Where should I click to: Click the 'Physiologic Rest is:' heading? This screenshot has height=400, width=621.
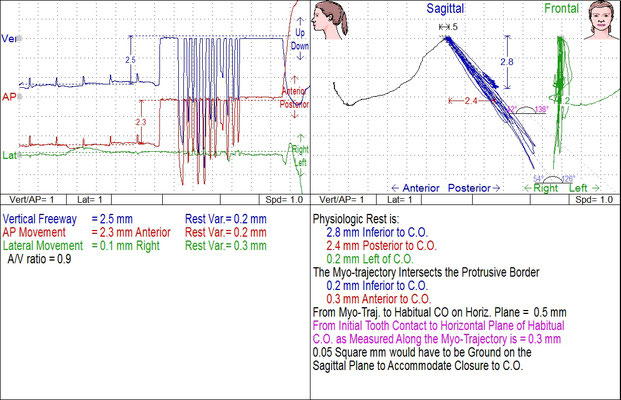356,219
